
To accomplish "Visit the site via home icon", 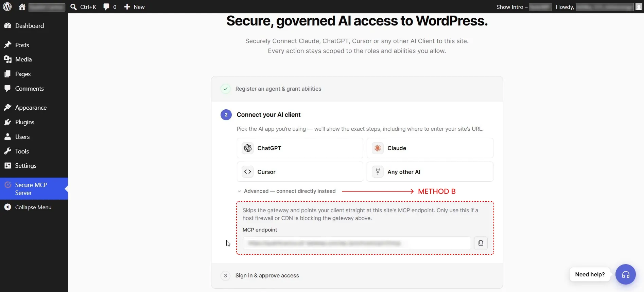I will pos(22,7).
